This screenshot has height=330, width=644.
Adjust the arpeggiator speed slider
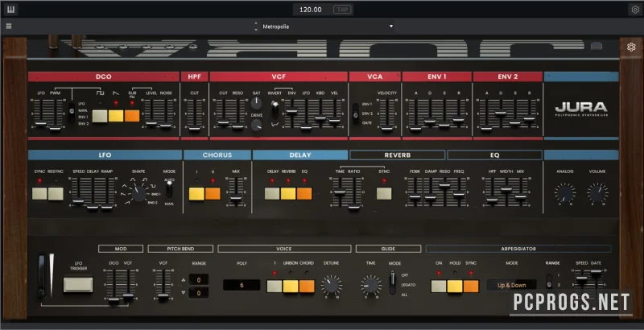pyautogui.click(x=581, y=279)
